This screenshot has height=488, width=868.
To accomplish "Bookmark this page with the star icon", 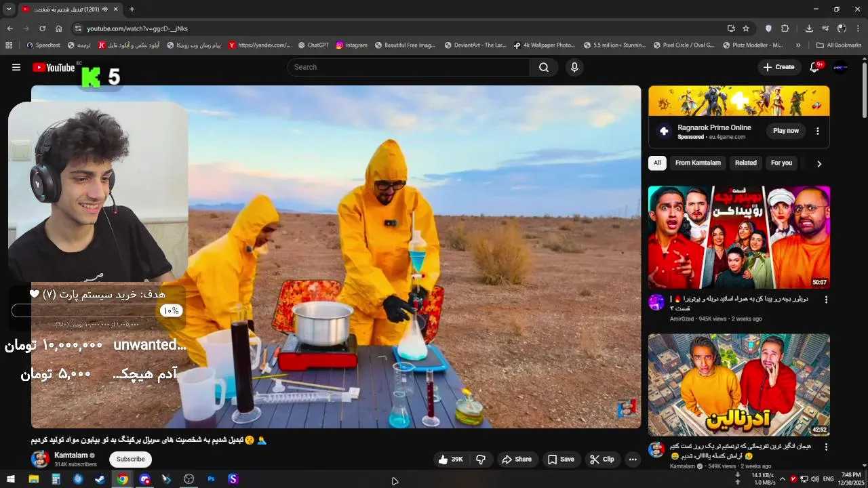I will (x=746, y=28).
